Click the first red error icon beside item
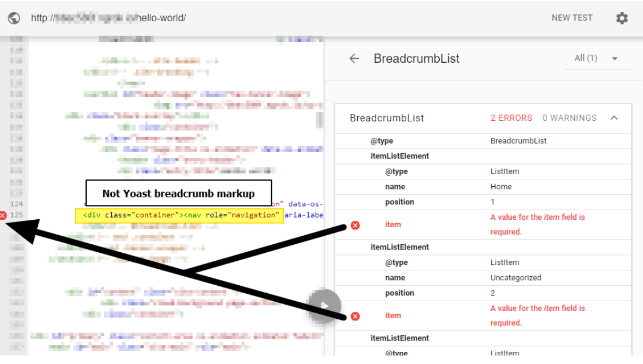The image size is (643, 364). tap(355, 225)
